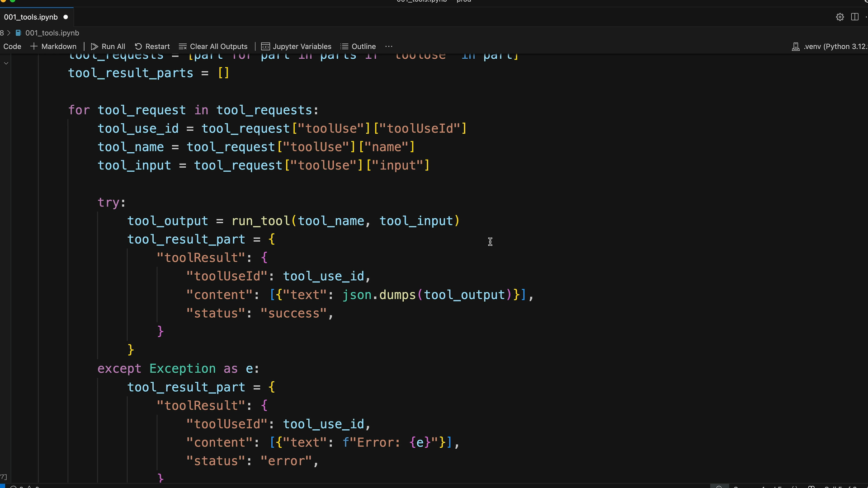Click the '"status": "success"' line
868x488 pixels.
(x=259, y=314)
